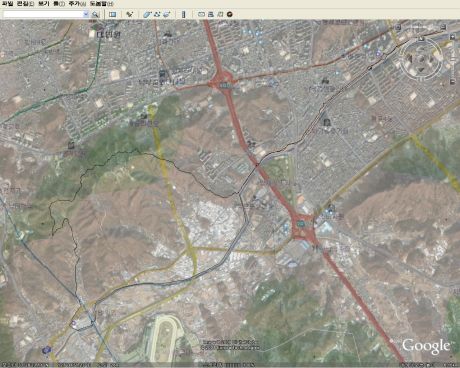Open the 도움말 (Help) menu
460x368 pixels.
point(101,4)
